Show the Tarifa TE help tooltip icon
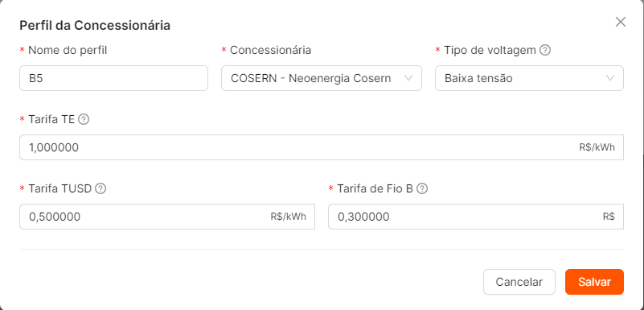 (84, 119)
